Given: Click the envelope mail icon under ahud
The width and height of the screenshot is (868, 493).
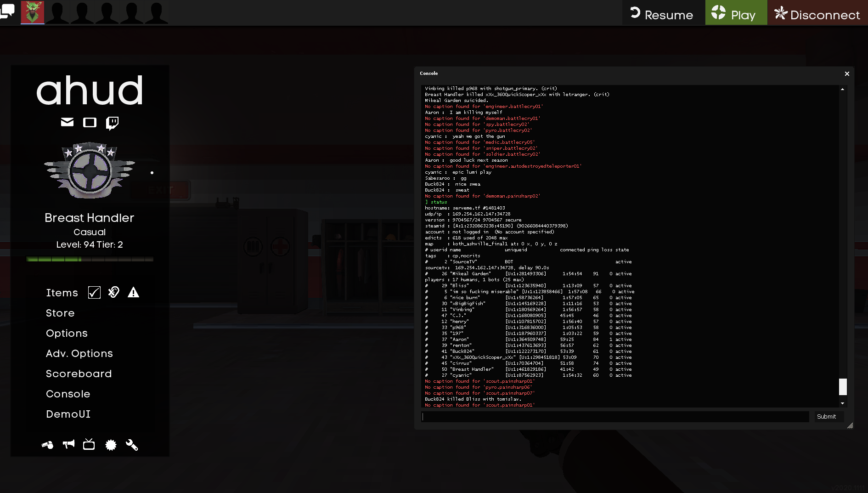Looking at the screenshot, I should (x=67, y=122).
